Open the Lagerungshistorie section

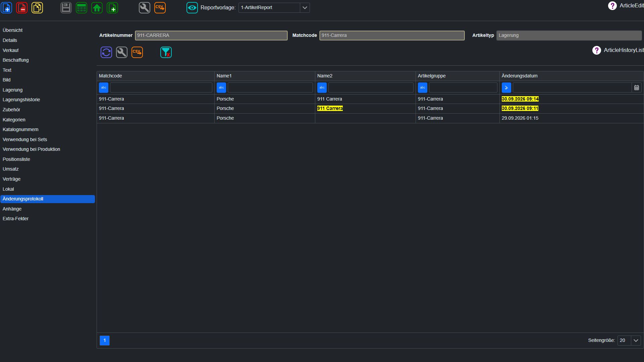(21, 100)
